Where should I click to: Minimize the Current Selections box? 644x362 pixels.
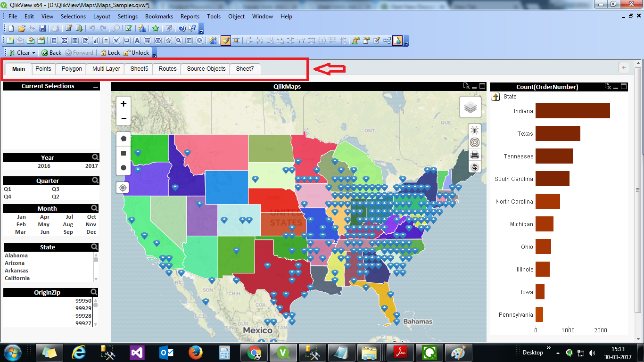point(96,87)
